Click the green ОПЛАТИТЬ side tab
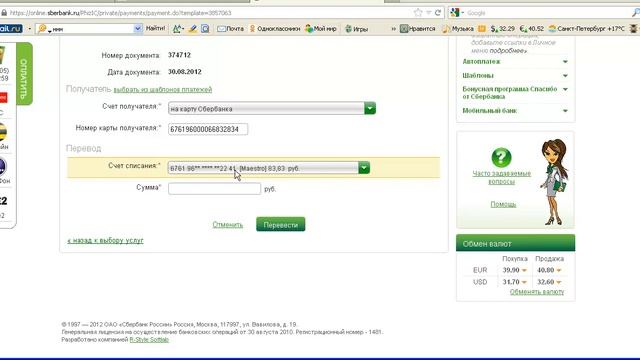 click(24, 74)
